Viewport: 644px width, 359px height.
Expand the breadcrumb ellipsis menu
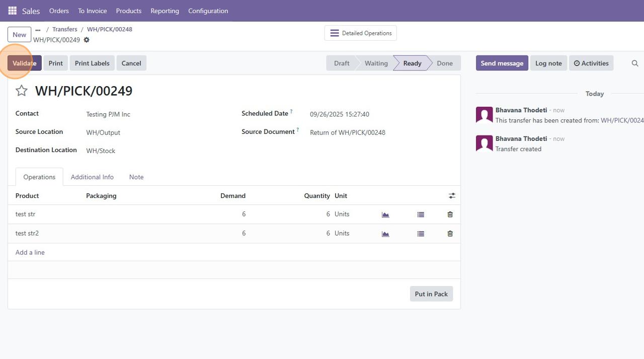pyautogui.click(x=38, y=30)
